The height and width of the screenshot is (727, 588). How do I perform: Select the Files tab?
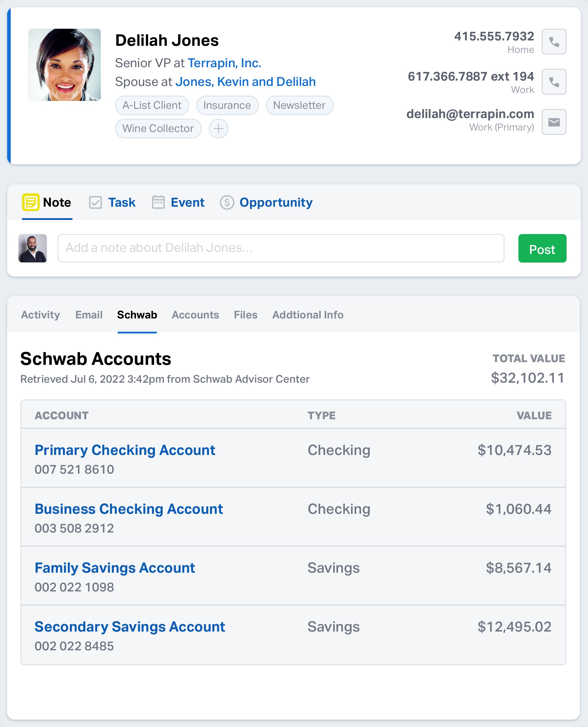246,315
